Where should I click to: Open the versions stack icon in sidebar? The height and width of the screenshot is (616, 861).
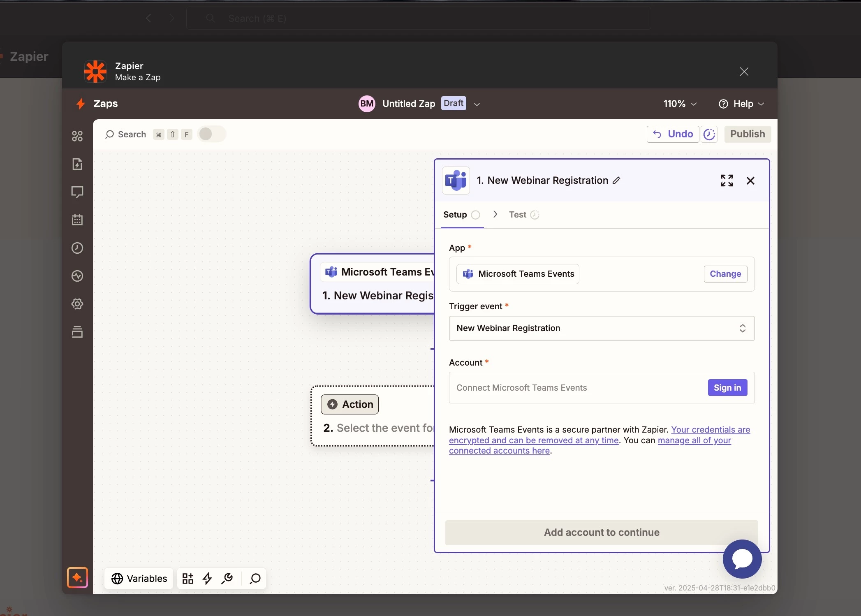click(x=77, y=332)
